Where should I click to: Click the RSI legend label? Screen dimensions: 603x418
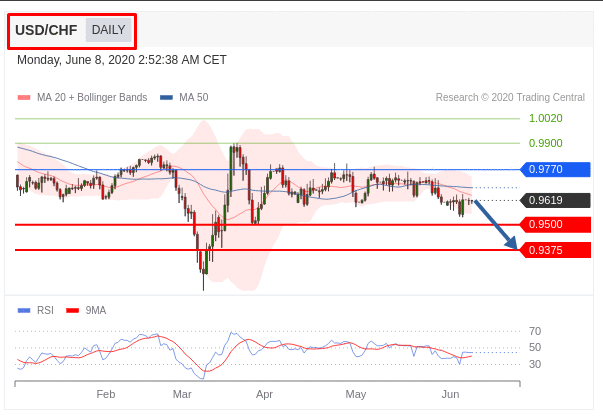pos(45,310)
